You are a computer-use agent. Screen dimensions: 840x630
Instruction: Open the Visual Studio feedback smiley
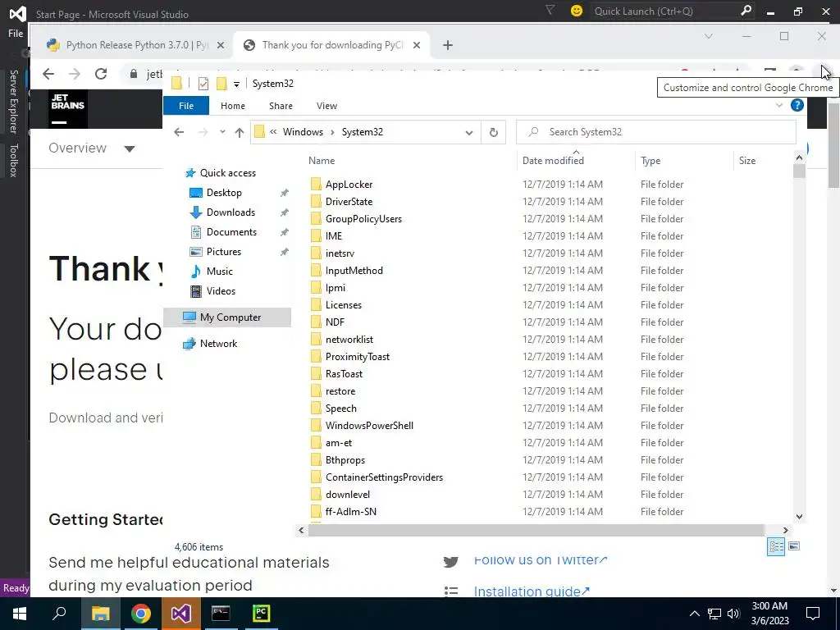[577, 11]
